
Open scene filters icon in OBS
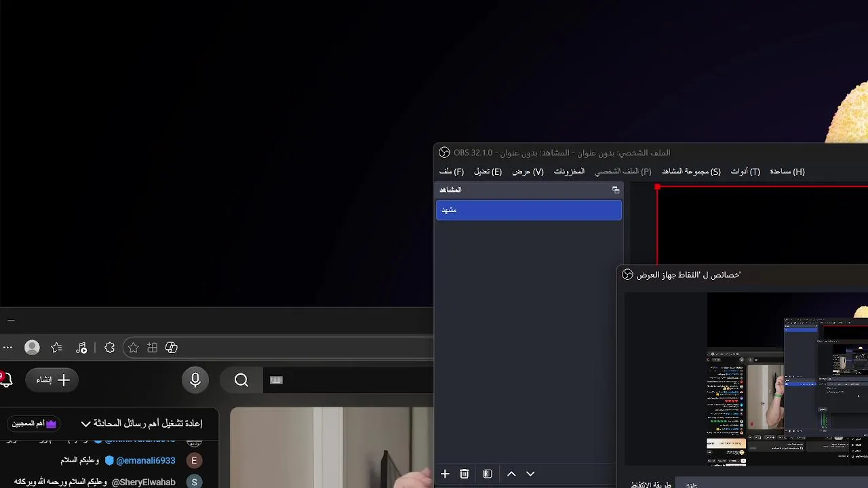(x=487, y=474)
